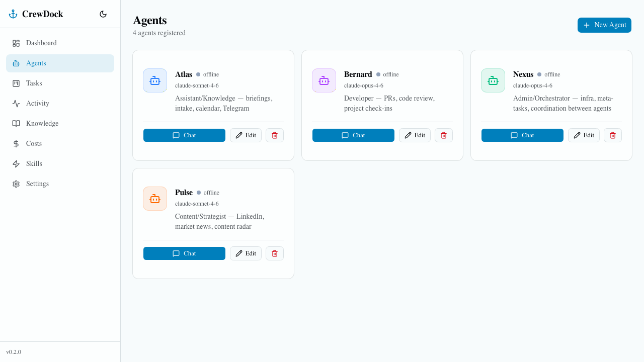Image resolution: width=644 pixels, height=362 pixels.
Task: Edit the Nexus agent
Action: [x=584, y=135]
